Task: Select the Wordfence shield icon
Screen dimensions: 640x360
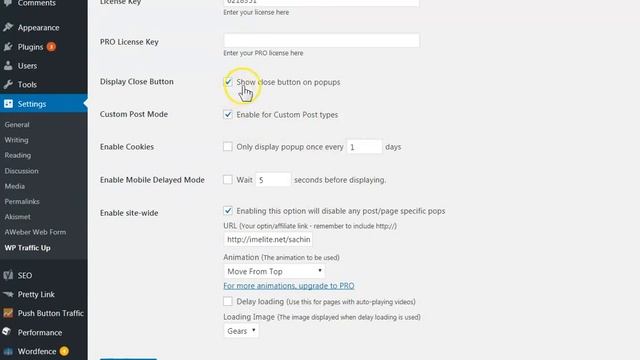Action: pyautogui.click(x=8, y=351)
